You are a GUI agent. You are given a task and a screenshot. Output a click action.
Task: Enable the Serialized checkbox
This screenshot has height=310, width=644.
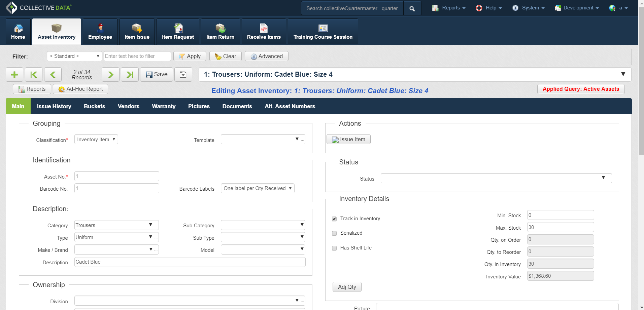(334, 233)
